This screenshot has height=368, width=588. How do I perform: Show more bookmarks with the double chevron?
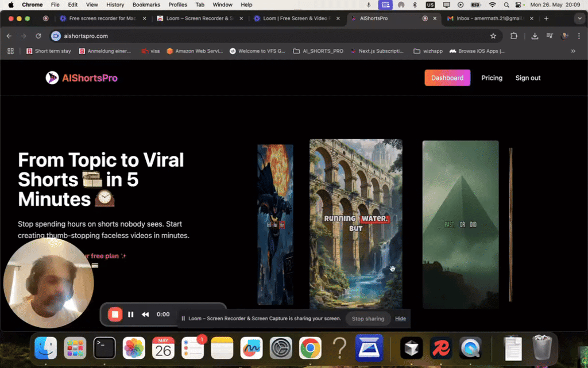click(573, 51)
